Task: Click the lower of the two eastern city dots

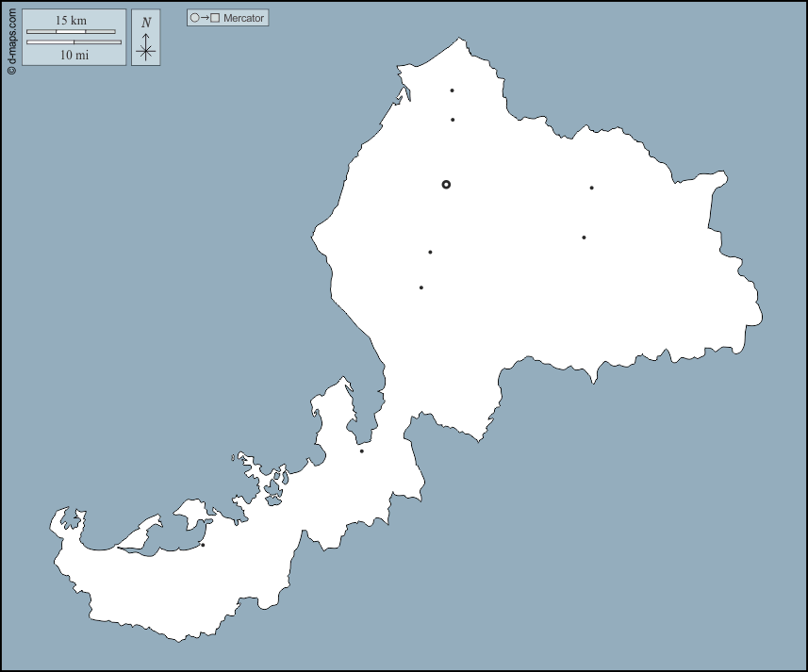Action: click(584, 238)
